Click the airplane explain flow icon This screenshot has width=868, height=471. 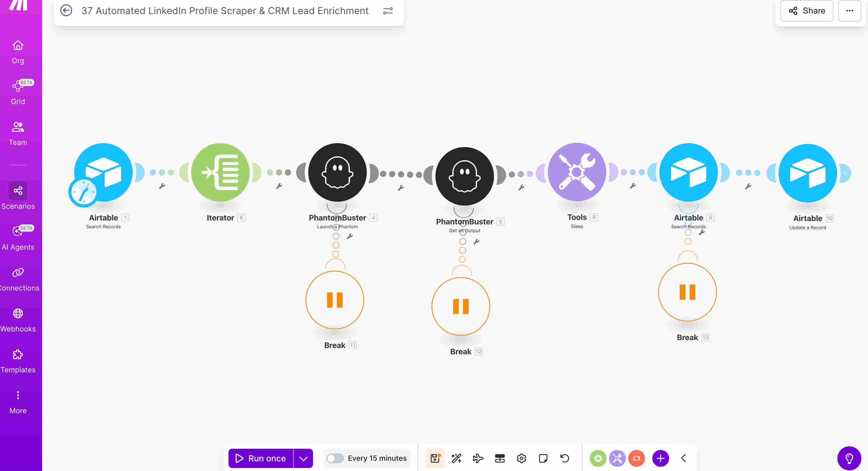478,458
